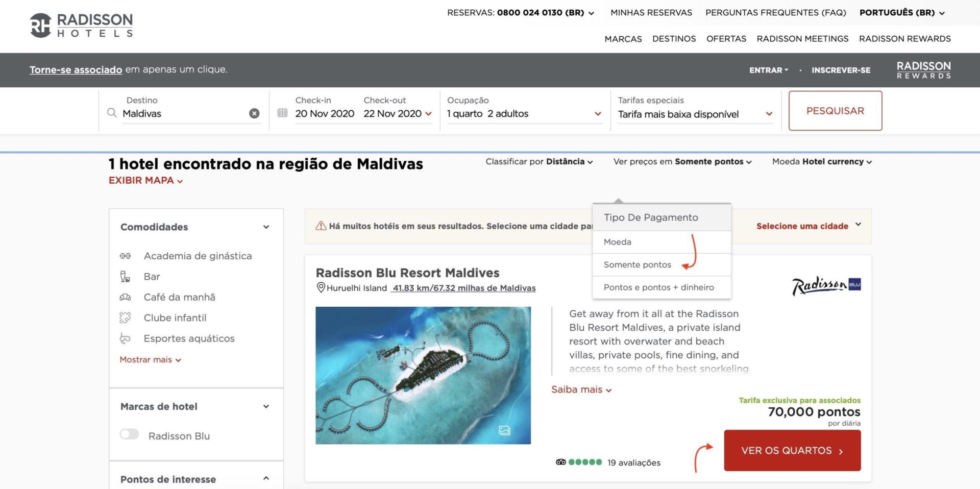980x489 pixels.
Task: Select Moeda payment type option
Action: 661,242
